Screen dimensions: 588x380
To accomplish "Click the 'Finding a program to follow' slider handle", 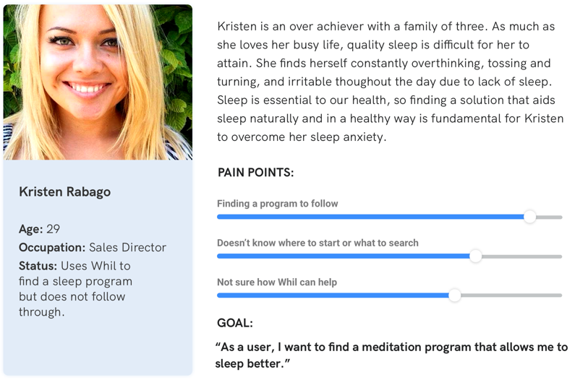I will [x=529, y=217].
